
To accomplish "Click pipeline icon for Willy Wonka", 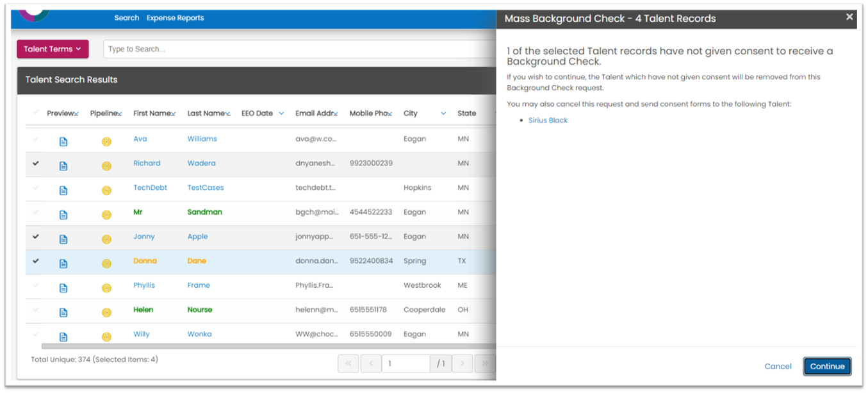I will pyautogui.click(x=106, y=337).
